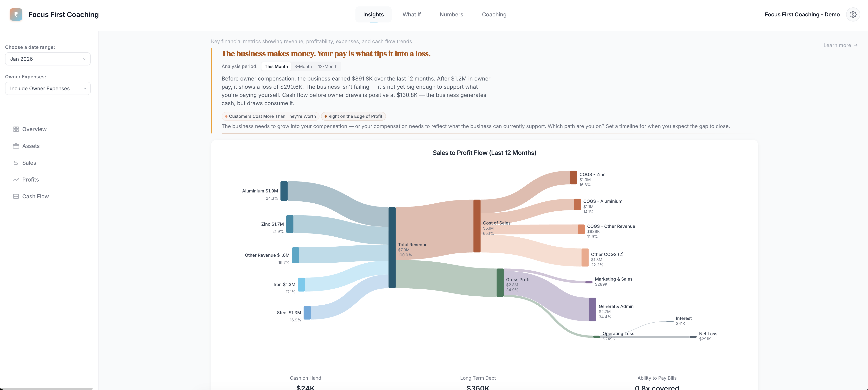Select the Coaching navigation item
The width and height of the screenshot is (868, 390).
pos(494,14)
